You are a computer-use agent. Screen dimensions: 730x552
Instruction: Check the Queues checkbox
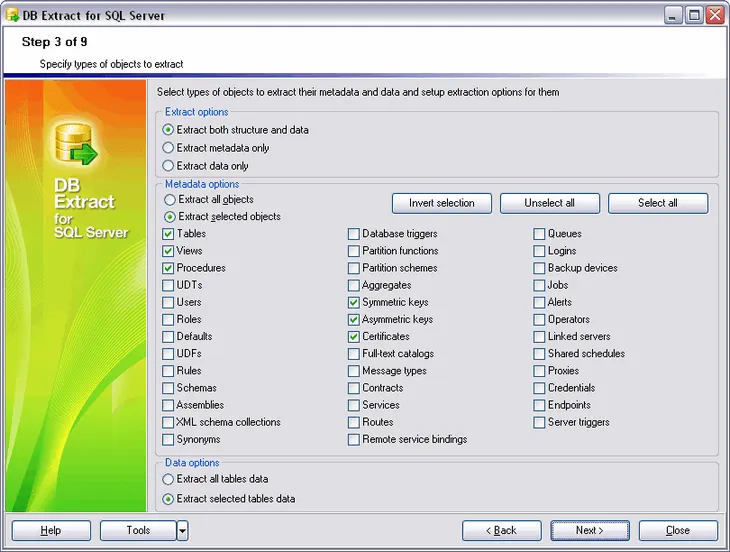[539, 234]
